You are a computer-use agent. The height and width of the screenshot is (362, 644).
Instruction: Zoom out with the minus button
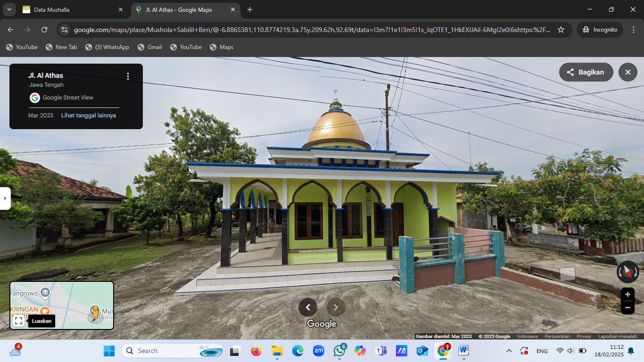click(x=627, y=308)
